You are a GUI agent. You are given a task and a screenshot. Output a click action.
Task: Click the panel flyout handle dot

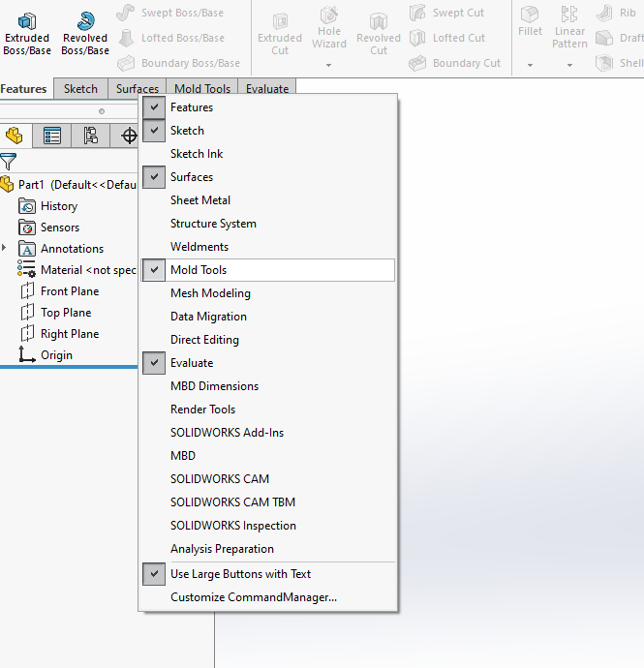tap(102, 111)
